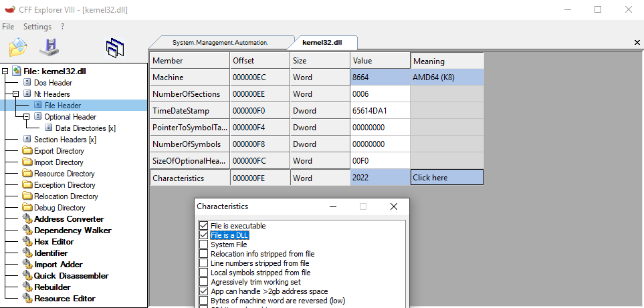Click the Debug Directory folder icon
Image resolution: width=644 pixels, height=308 pixels.
pyautogui.click(x=27, y=208)
